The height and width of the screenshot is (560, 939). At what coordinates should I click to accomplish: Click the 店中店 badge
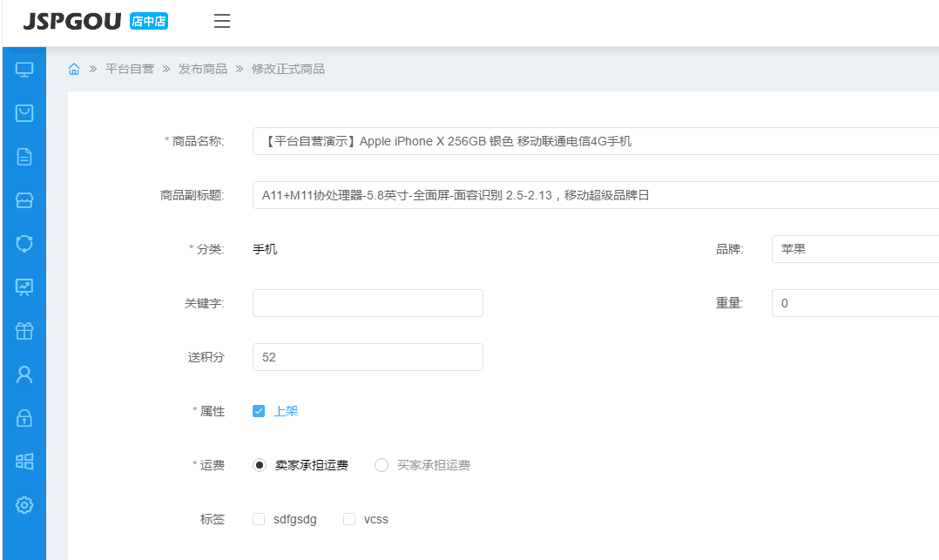click(x=149, y=21)
